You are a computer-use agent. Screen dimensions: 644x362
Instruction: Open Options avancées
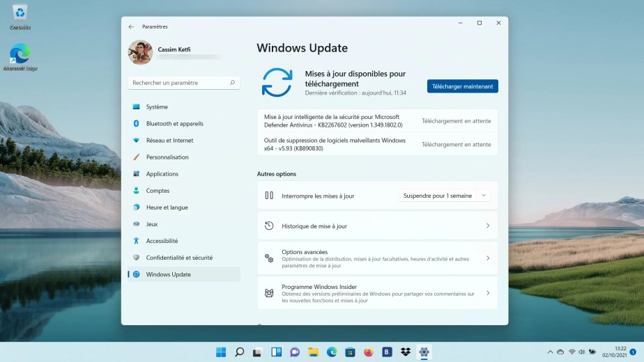pyautogui.click(x=378, y=258)
